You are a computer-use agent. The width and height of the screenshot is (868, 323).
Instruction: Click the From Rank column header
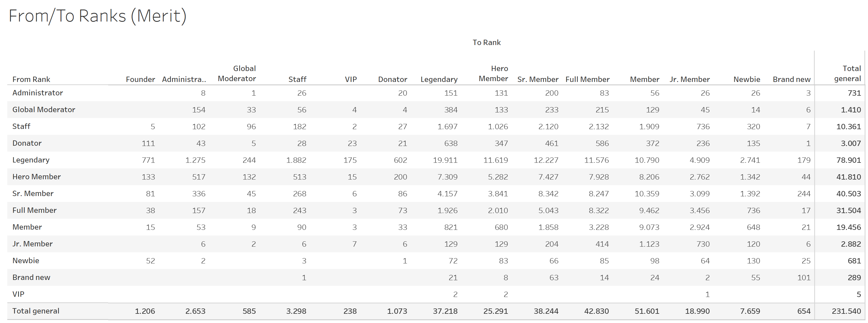31,79
